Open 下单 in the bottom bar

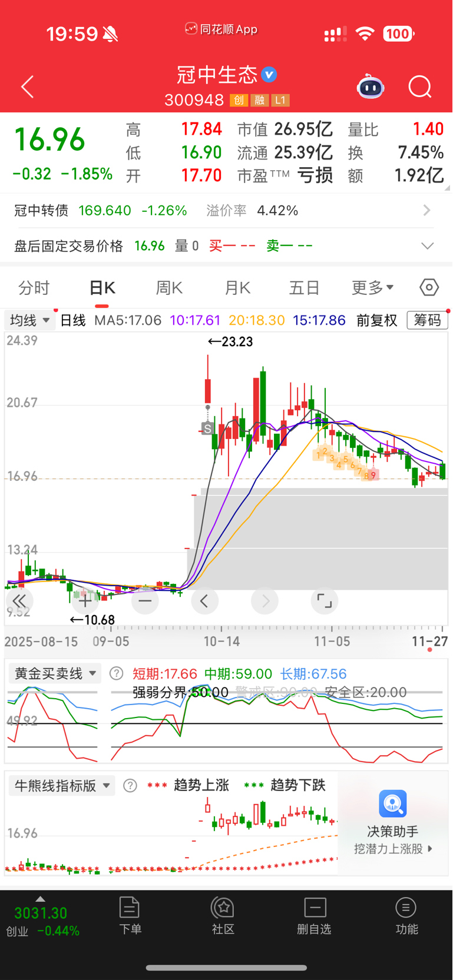point(130,916)
